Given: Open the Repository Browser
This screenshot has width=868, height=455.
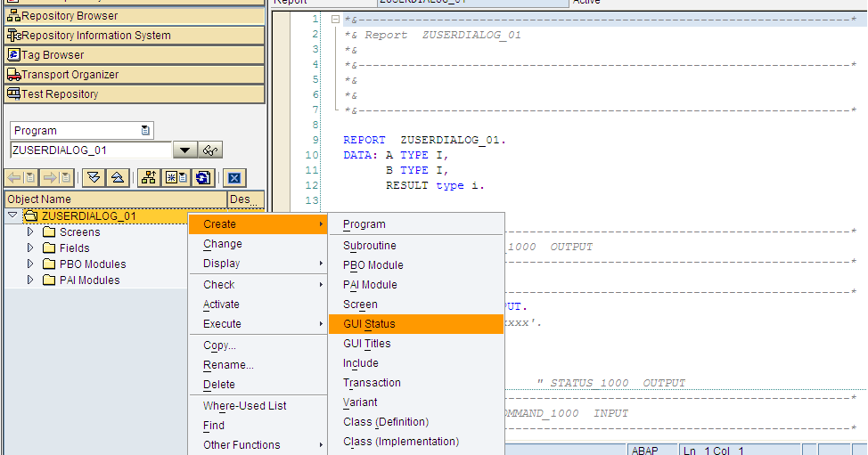Looking at the screenshot, I should click(135, 15).
